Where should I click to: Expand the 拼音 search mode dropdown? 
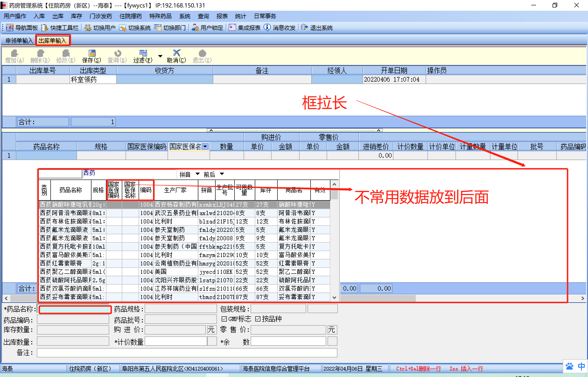pyautogui.click(x=197, y=174)
